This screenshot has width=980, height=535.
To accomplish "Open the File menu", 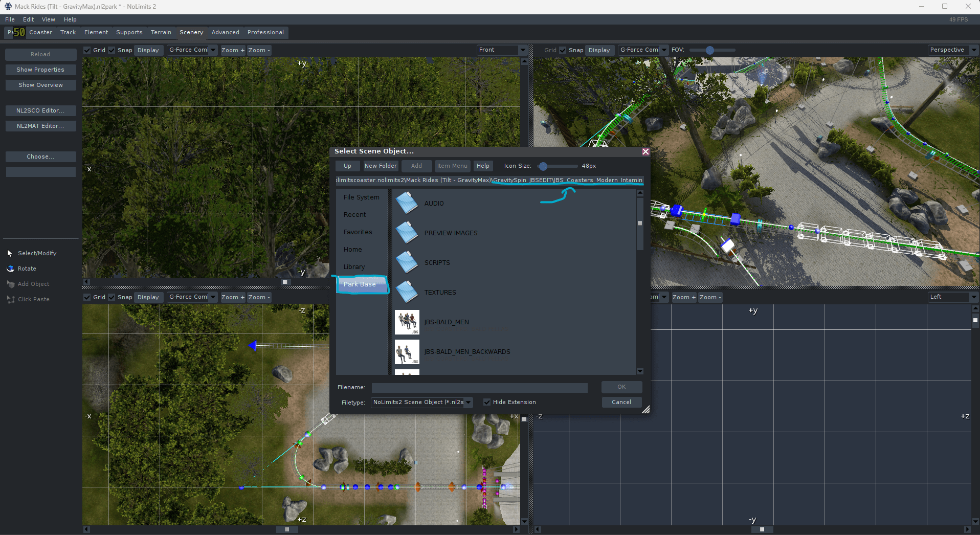I will pyautogui.click(x=10, y=19).
